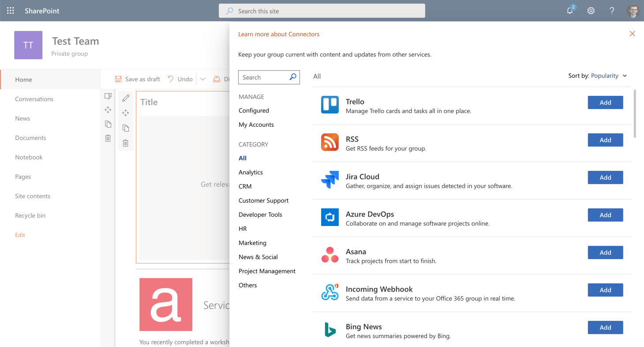Add the Bing News connector
The height and width of the screenshot is (347, 644).
(605, 328)
